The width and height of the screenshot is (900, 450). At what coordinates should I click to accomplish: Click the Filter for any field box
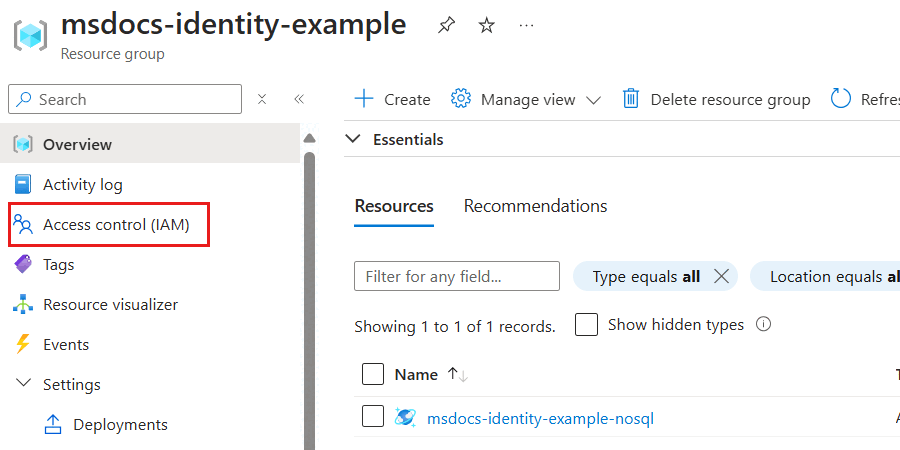click(x=457, y=276)
